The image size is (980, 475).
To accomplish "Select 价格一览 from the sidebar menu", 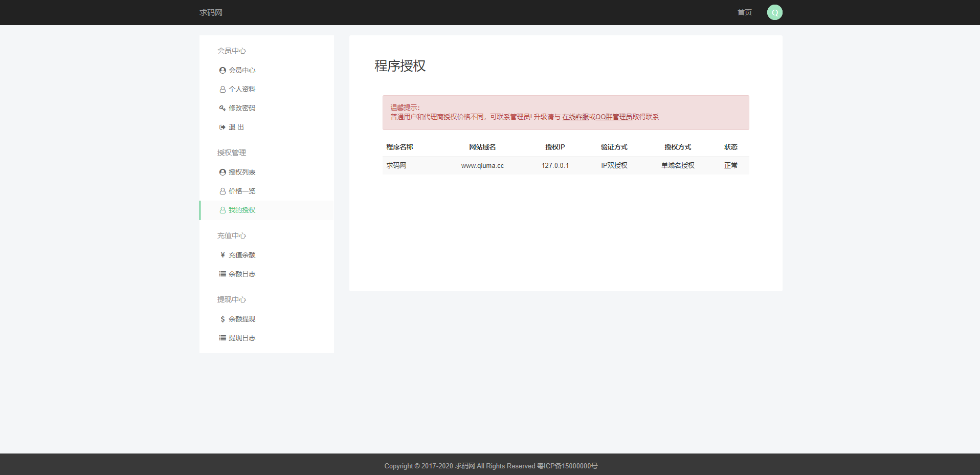I will click(241, 191).
